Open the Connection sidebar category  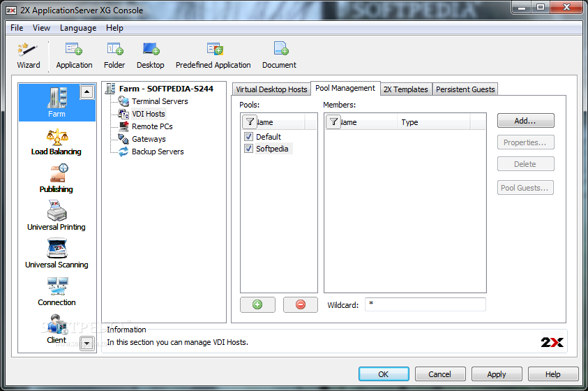pyautogui.click(x=56, y=292)
